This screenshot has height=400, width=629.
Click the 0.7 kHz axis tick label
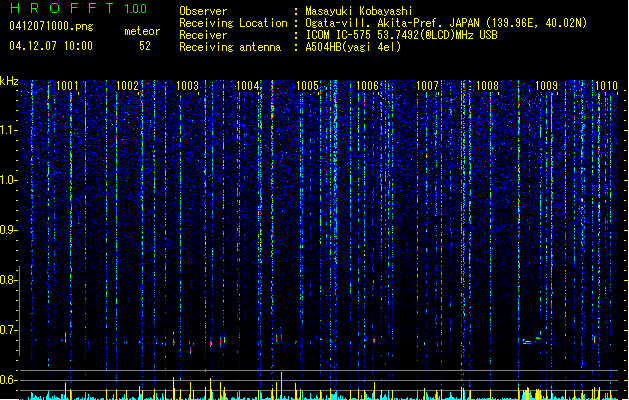click(x=8, y=330)
